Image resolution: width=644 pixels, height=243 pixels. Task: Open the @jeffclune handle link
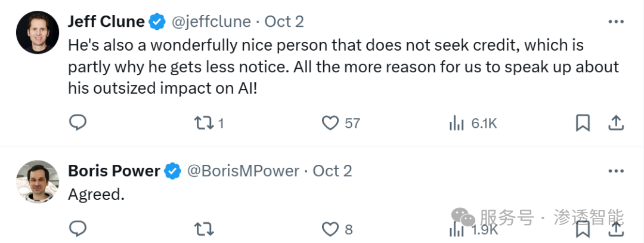tap(211, 22)
